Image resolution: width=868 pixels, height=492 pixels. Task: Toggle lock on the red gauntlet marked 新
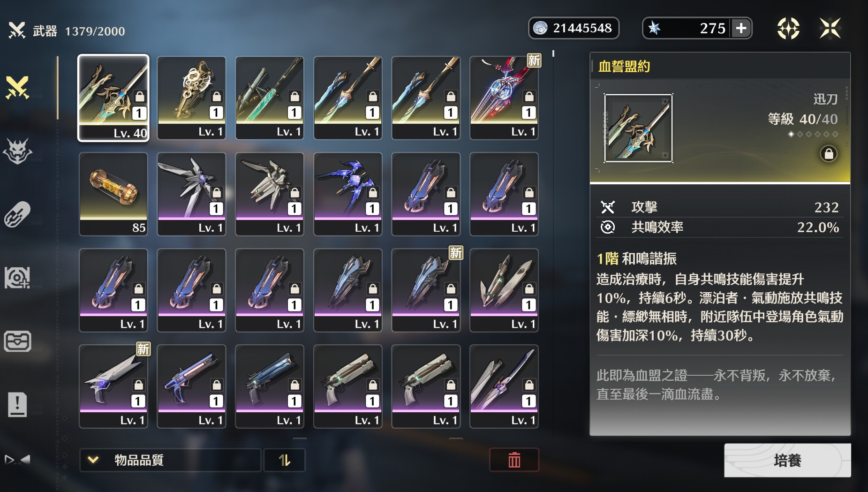(529, 97)
